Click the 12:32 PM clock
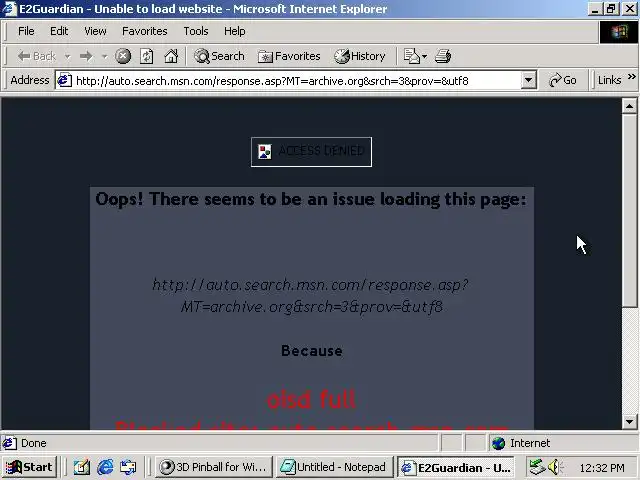Image resolution: width=640 pixels, height=480 pixels. click(602, 468)
